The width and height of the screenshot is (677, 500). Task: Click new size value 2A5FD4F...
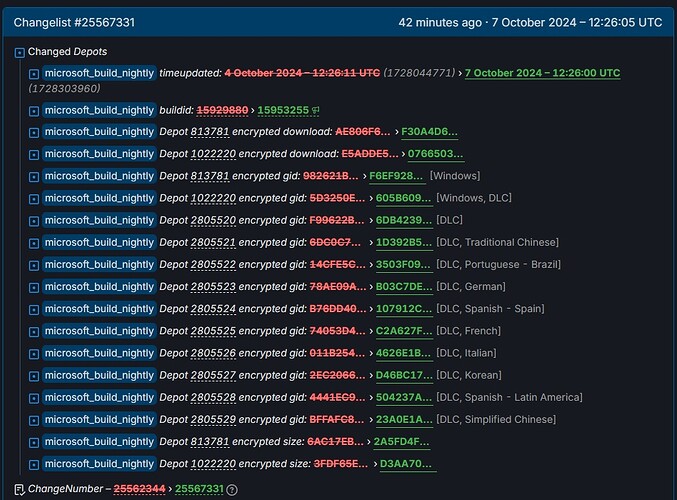pyautogui.click(x=401, y=442)
